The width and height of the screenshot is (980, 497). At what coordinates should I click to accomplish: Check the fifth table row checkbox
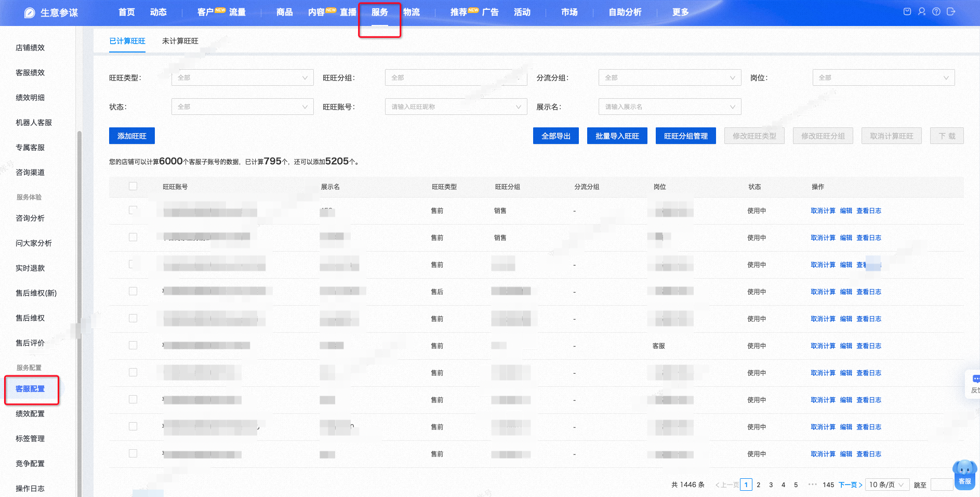133,318
